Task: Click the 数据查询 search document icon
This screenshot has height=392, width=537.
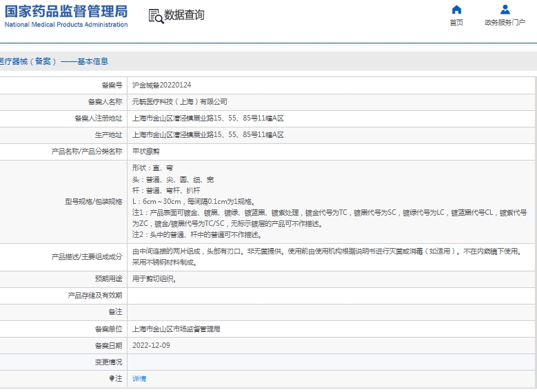Action: click(156, 16)
